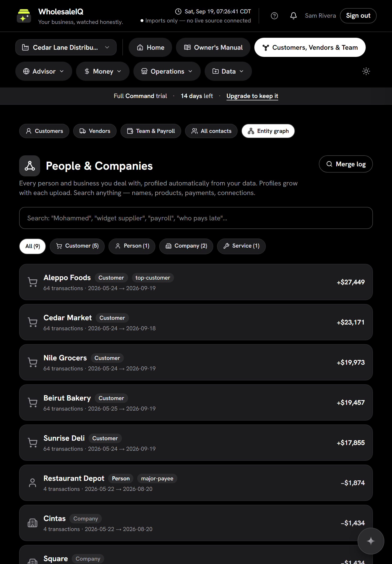Filter by Service (1)
392x564 pixels.
click(241, 246)
